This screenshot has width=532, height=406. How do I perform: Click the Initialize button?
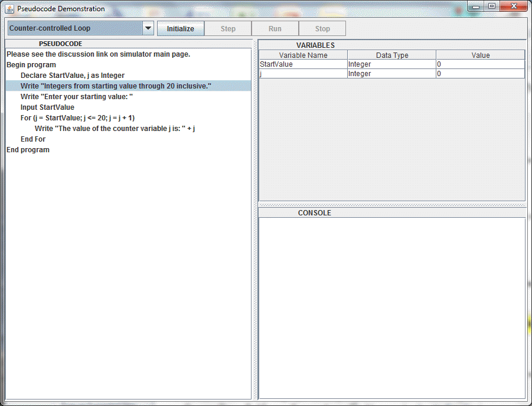[180, 28]
